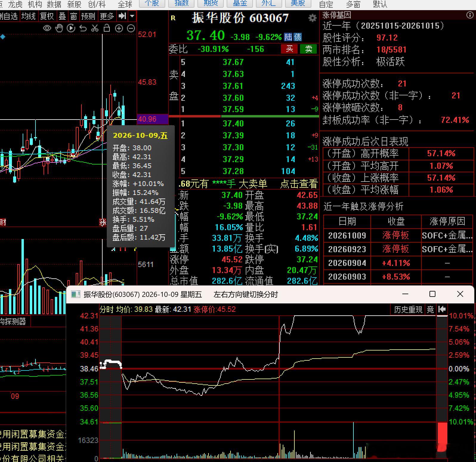Toggle the 复权 price adjustment option
Screen dimensions: 476x462
tap(47, 16)
